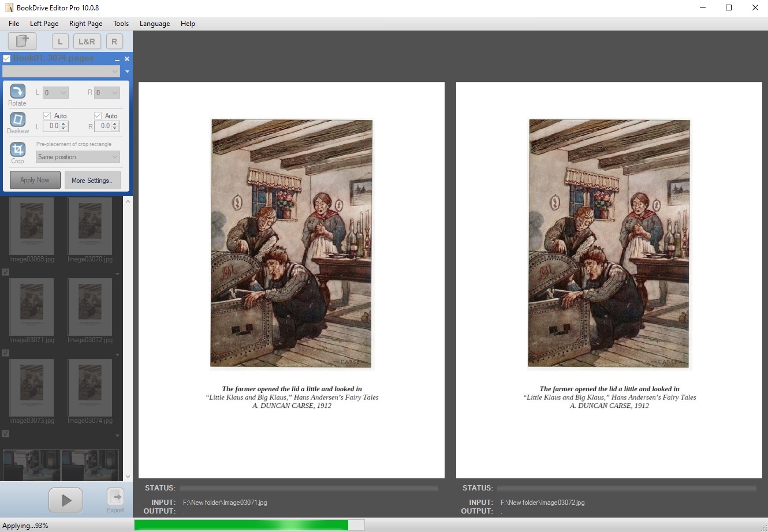The image size is (768, 532).
Task: Close the Book01 panel
Action: click(x=127, y=59)
